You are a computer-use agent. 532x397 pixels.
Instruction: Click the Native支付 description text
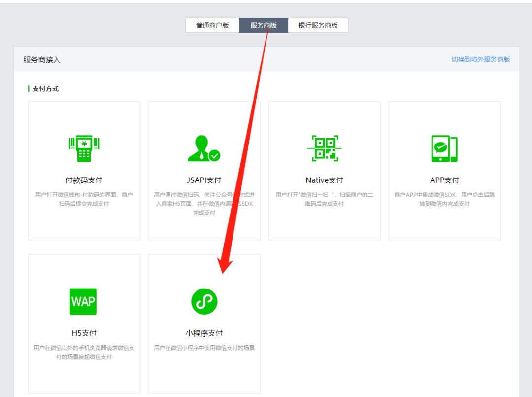click(324, 199)
